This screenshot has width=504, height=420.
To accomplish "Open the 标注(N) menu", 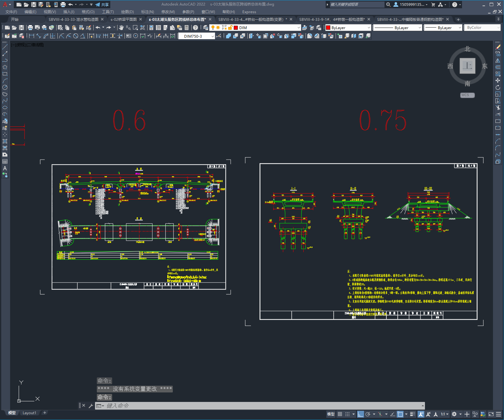I will [147, 12].
